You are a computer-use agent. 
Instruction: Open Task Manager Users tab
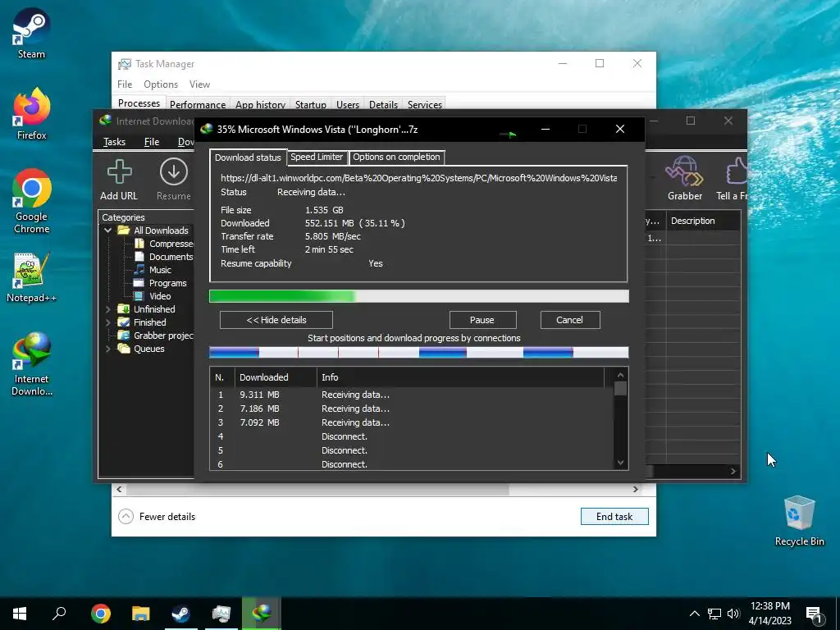pos(348,104)
